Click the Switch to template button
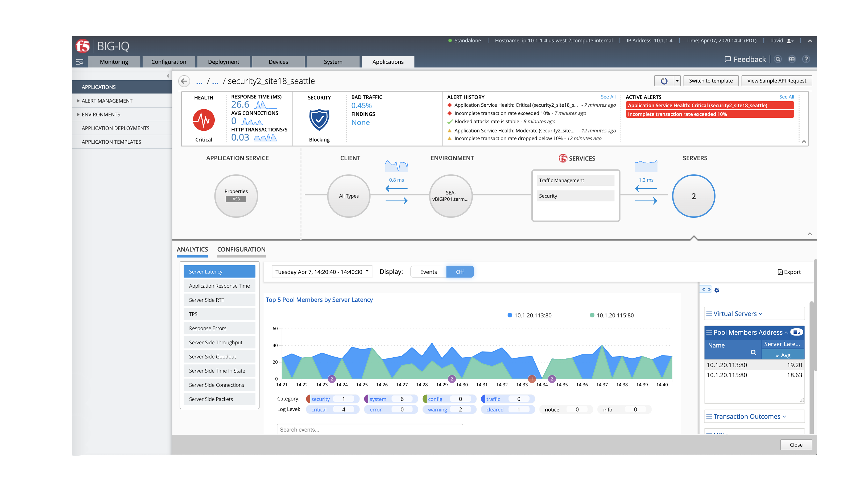Image resolution: width=868 pixels, height=488 pixels. 711,81
